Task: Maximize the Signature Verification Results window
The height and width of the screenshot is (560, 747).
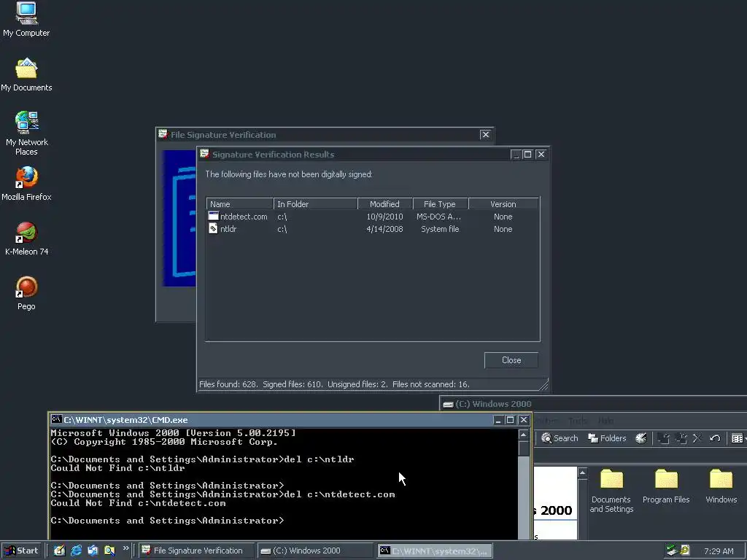Action: click(x=527, y=155)
